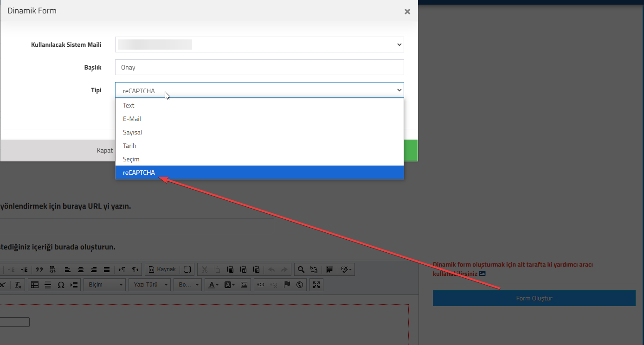Set text direction right-to-left
This screenshot has height=345, width=644.
click(135, 269)
